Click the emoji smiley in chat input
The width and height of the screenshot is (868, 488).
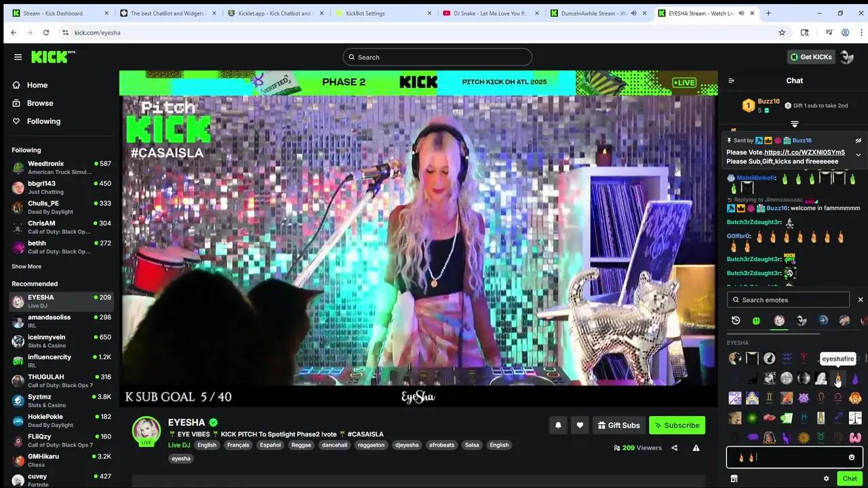[x=852, y=457]
